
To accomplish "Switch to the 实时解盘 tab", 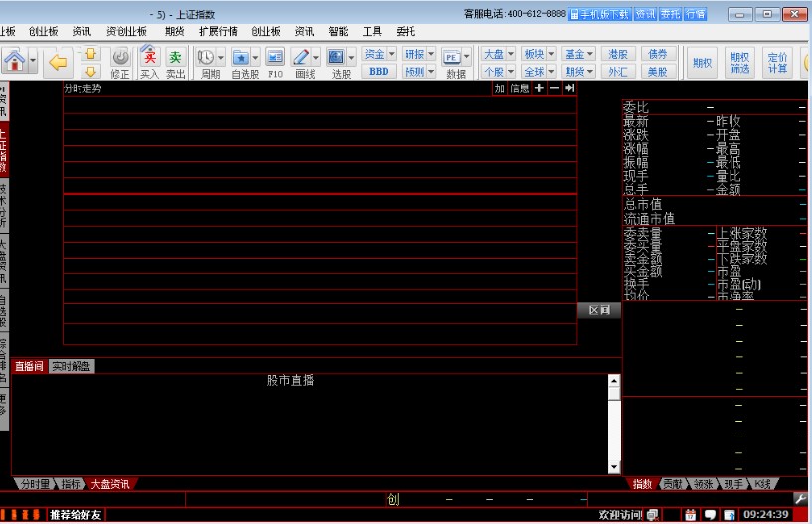I will (x=72, y=366).
